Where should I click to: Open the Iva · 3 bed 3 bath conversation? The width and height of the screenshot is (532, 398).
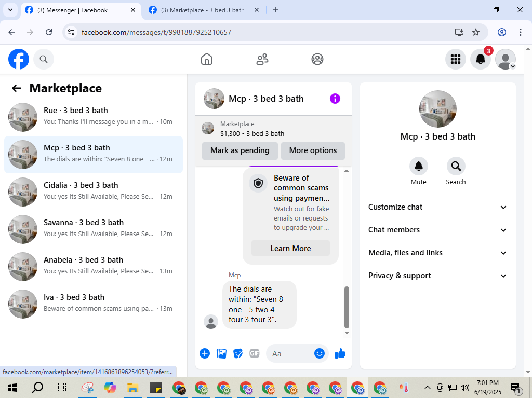point(94,304)
